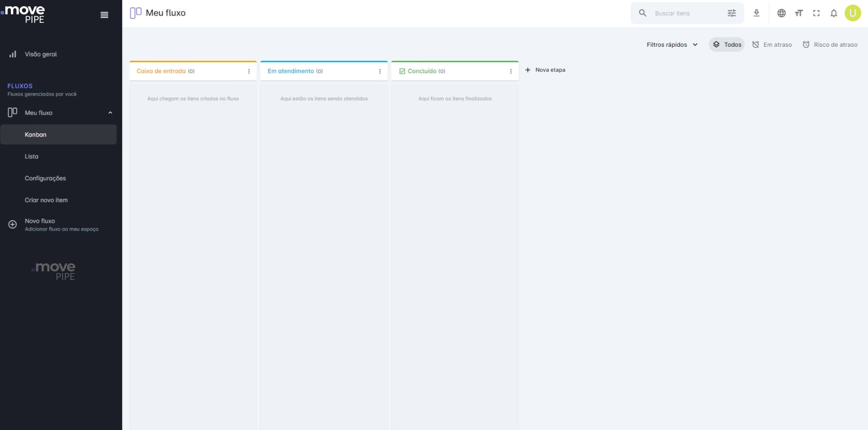Click the Meu fluxo page title
This screenshot has height=430, width=868.
(x=166, y=13)
